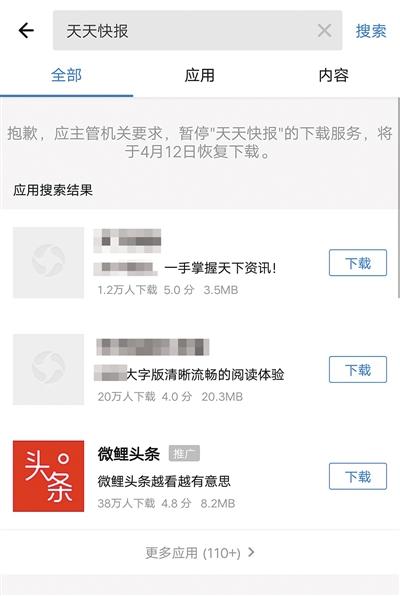This screenshot has width=400, height=596.
Task: Switch to the 内容 tab
Action: point(333,75)
